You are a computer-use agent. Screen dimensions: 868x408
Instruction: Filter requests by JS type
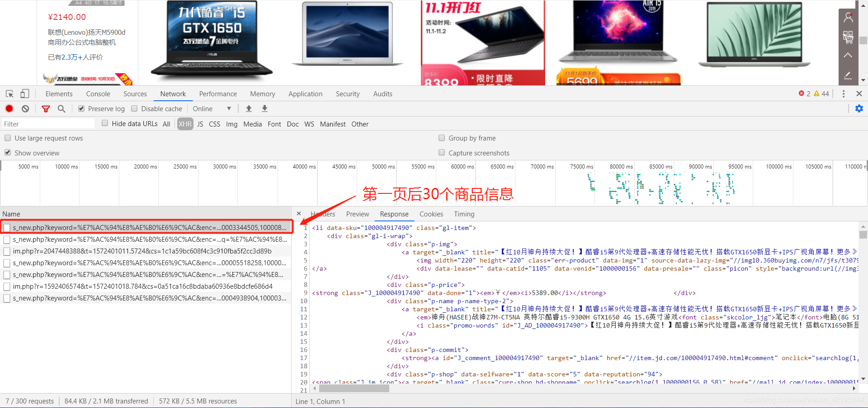click(x=200, y=124)
